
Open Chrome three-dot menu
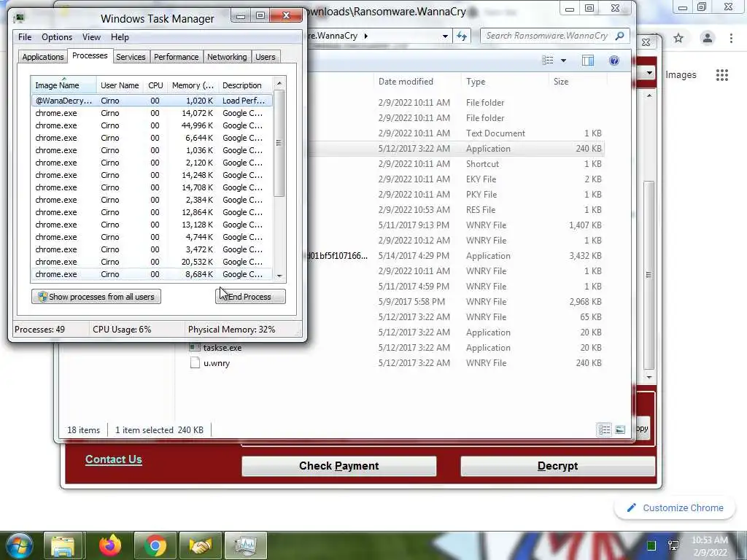(x=731, y=38)
